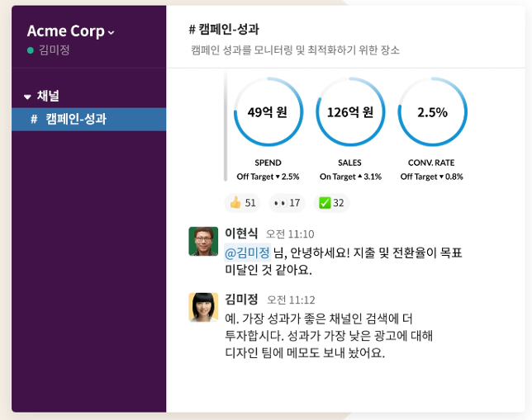This screenshot has width=532, height=420.
Task: Open 이현식's profile avatar
Action: (203, 241)
